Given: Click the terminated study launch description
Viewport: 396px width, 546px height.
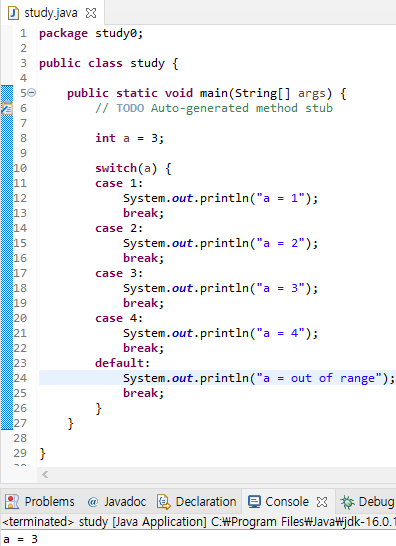Looking at the screenshot, I should pos(199,522).
